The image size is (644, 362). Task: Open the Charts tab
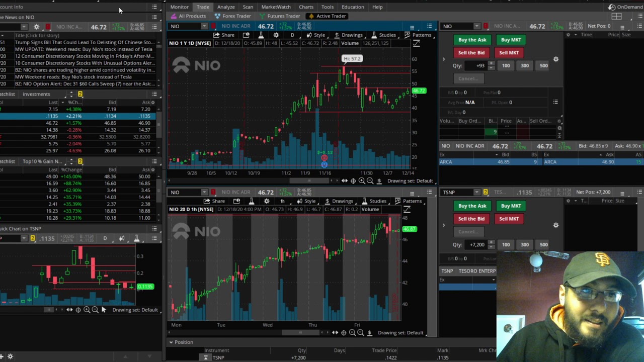(x=306, y=7)
